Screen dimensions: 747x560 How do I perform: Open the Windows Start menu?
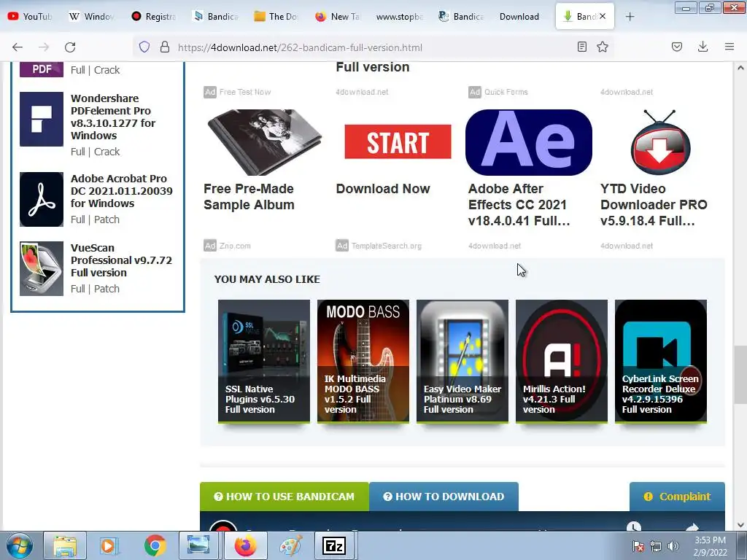tap(20, 545)
